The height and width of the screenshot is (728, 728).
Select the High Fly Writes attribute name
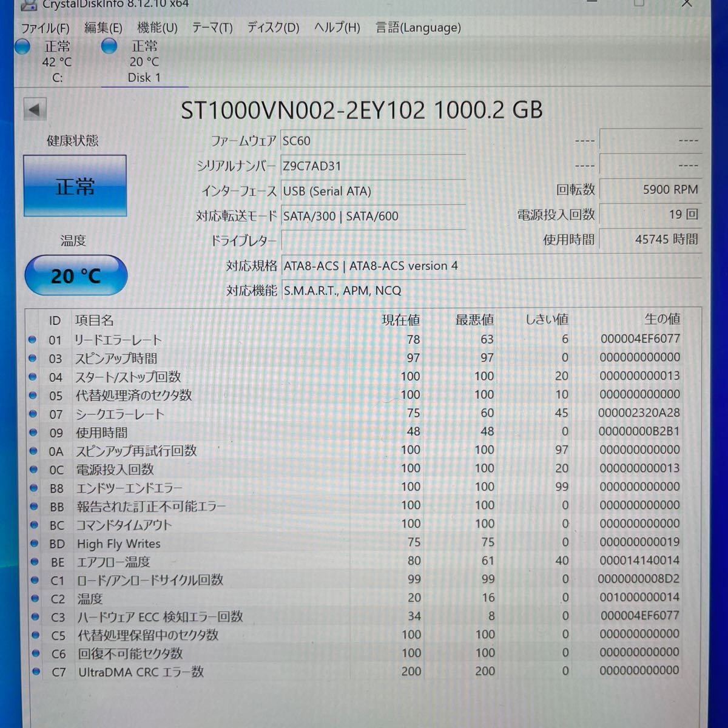click(x=119, y=544)
